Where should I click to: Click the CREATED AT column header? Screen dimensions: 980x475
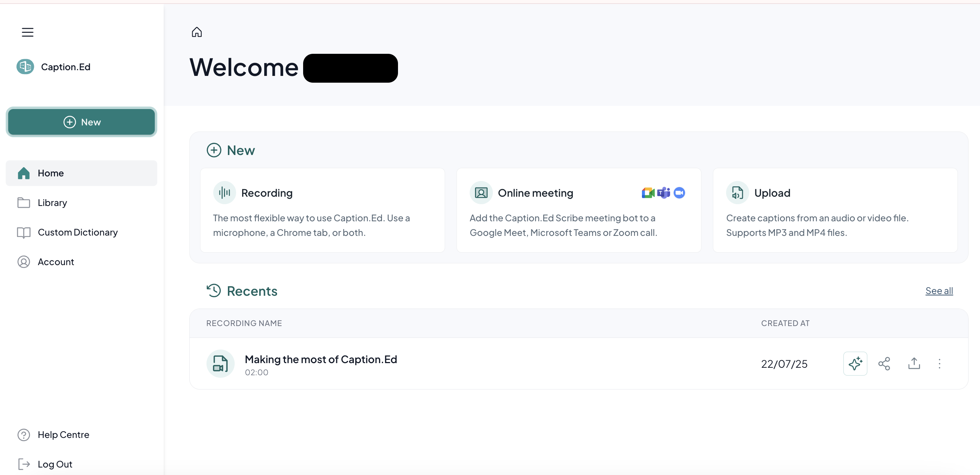785,324
